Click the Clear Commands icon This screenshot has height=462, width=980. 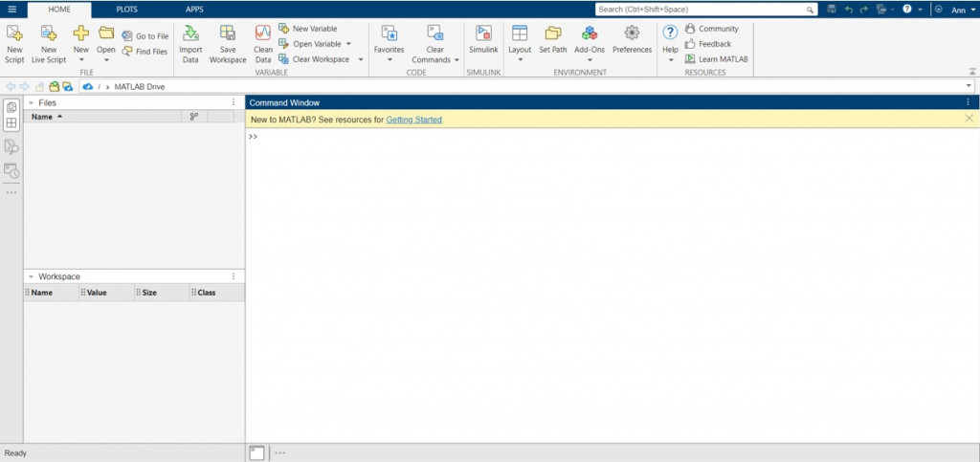coord(435,33)
